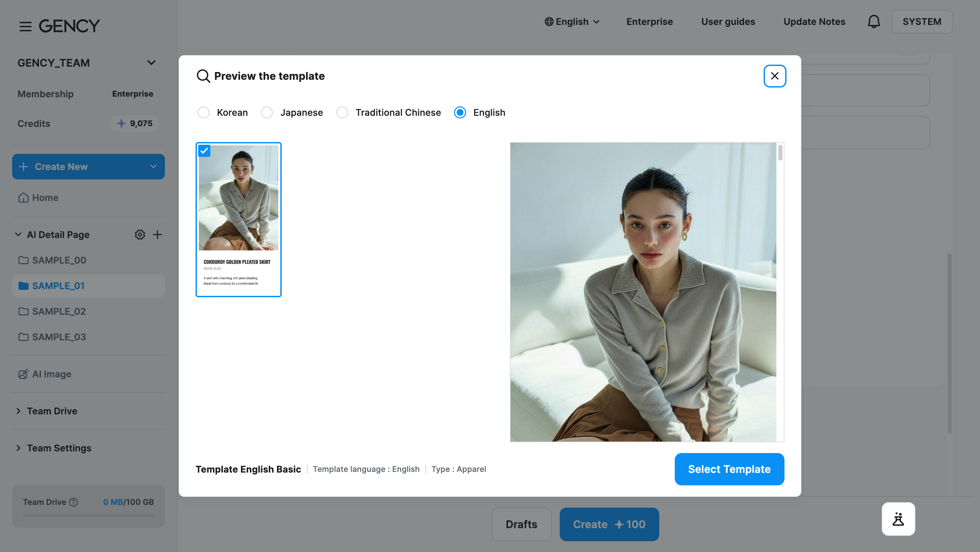Click the credits sparkle icon showing 9,075
The width and height of the screenshot is (980, 552).
coord(121,123)
